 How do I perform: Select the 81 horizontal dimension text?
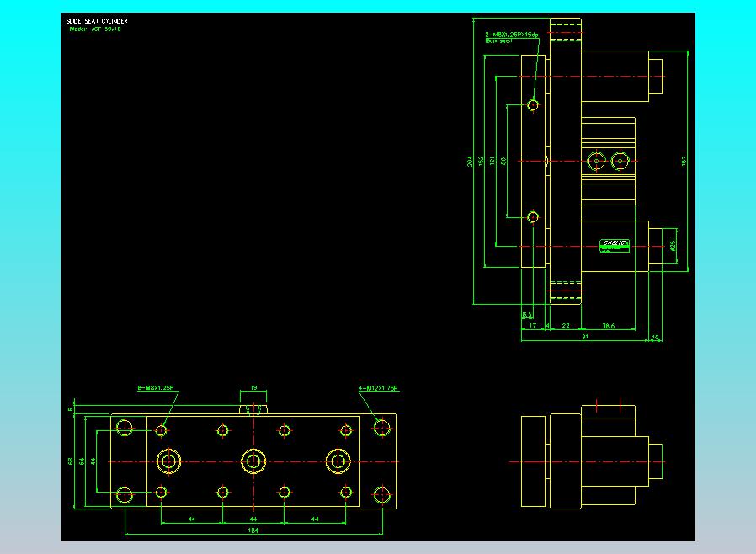coord(584,337)
